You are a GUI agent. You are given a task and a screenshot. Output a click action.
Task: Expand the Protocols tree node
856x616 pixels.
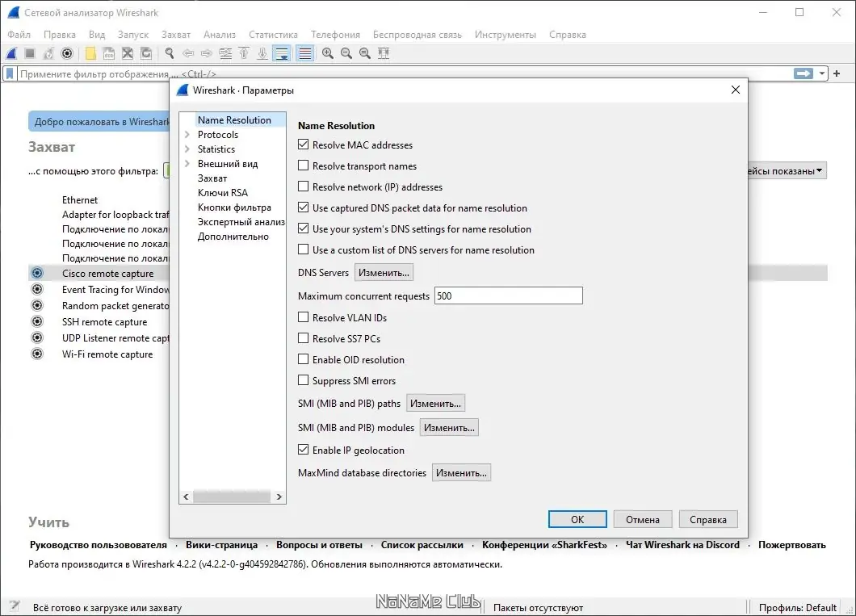(187, 134)
